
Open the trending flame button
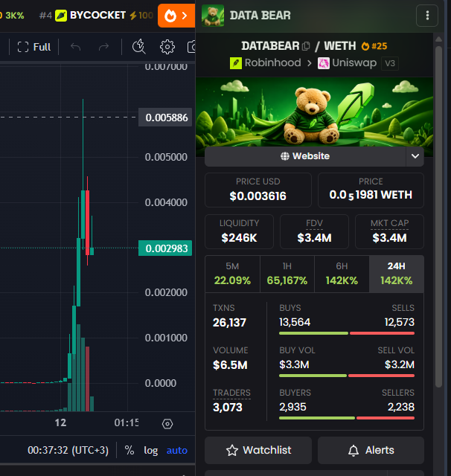pos(176,16)
